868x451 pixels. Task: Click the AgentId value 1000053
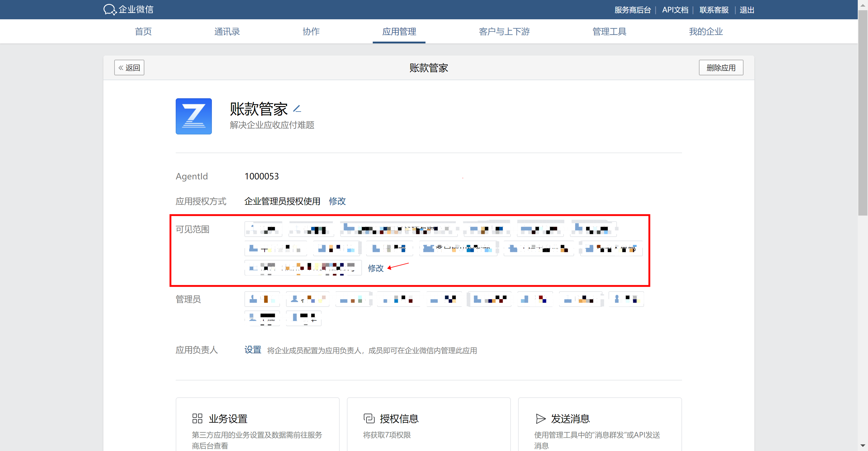(262, 176)
